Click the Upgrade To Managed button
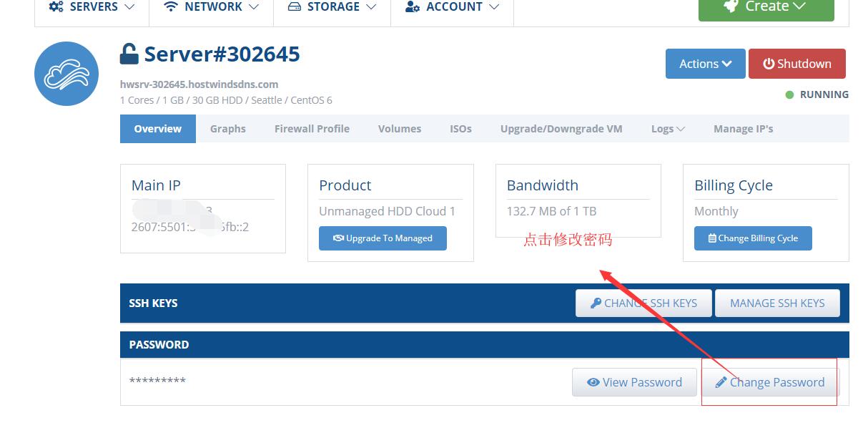This screenshot has height=428, width=868. (383, 238)
